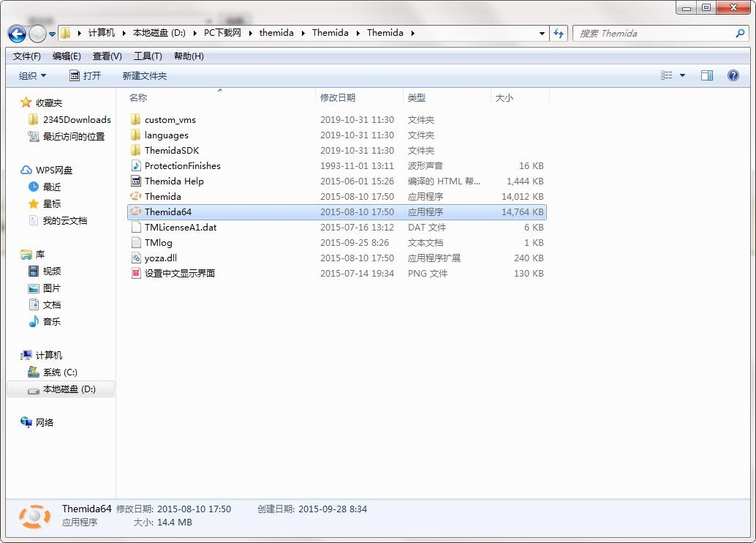This screenshot has height=543, width=756.
Task: Expand the 组织 dropdown
Action: (x=32, y=76)
